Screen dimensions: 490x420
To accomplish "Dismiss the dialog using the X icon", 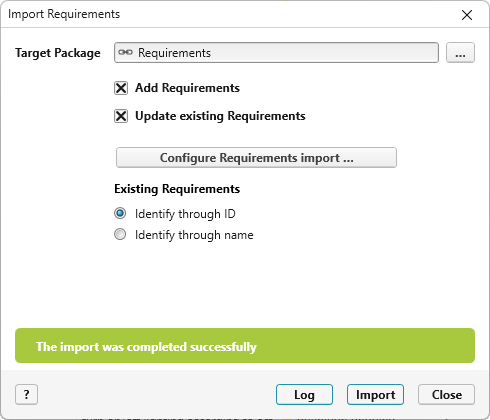I will tap(467, 15).
